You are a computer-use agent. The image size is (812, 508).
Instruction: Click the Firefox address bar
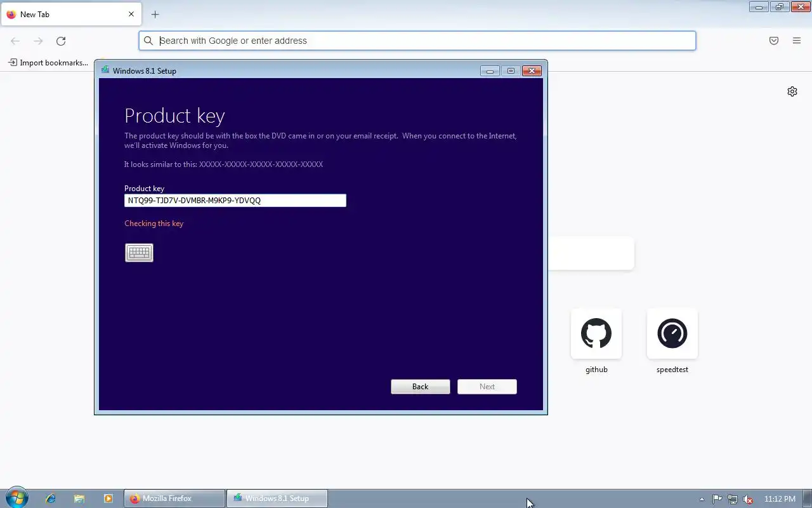(417, 41)
